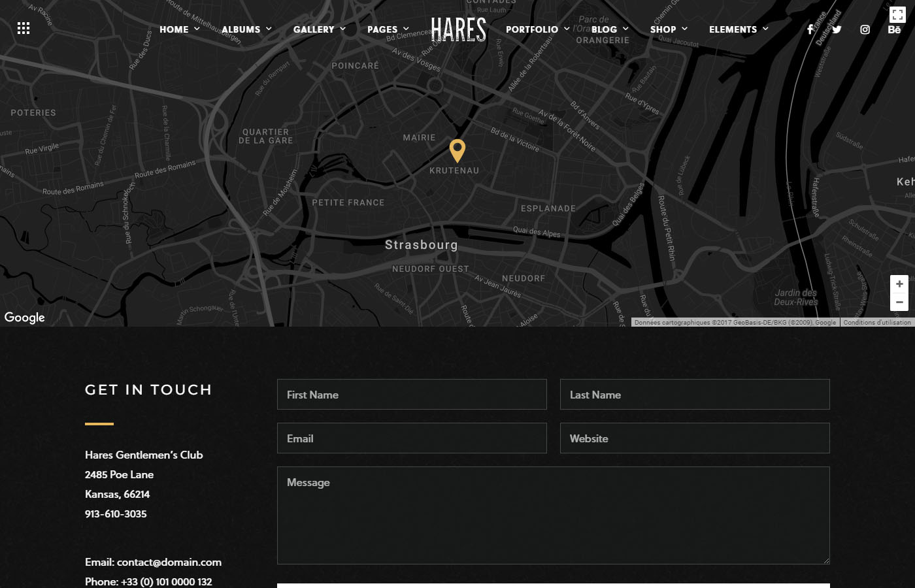Click the Instagram icon in header
Screen dimensions: 915x588
click(865, 29)
